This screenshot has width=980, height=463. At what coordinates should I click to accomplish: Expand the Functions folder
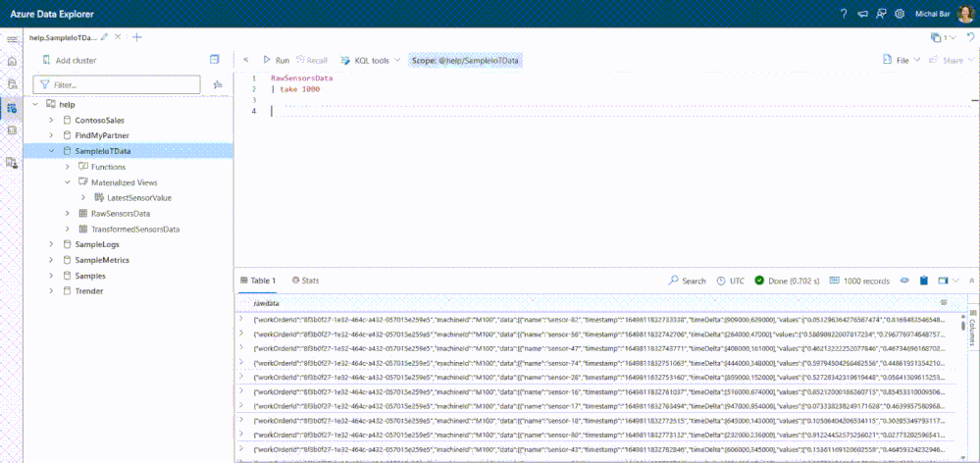pyautogui.click(x=68, y=167)
